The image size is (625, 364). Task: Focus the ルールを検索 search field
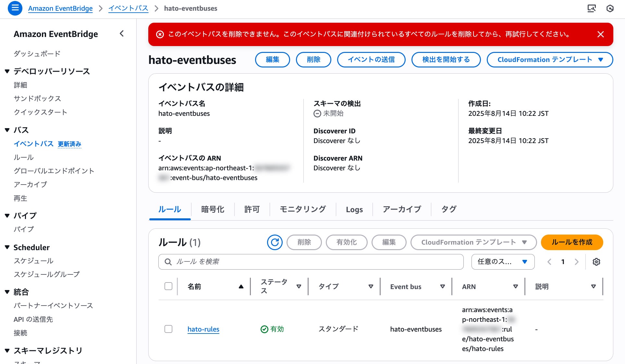(x=311, y=262)
